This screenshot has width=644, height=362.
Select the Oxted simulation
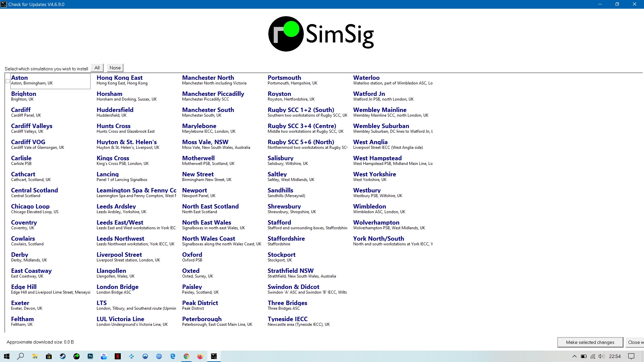pyautogui.click(x=198, y=273)
